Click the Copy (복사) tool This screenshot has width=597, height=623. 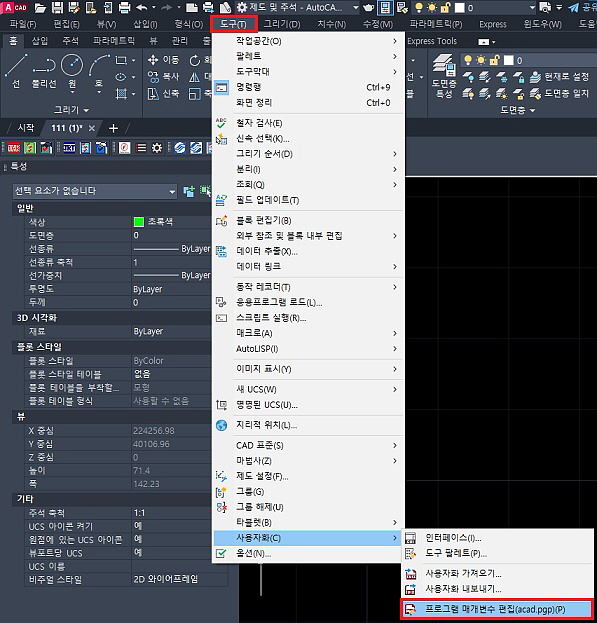(x=163, y=77)
